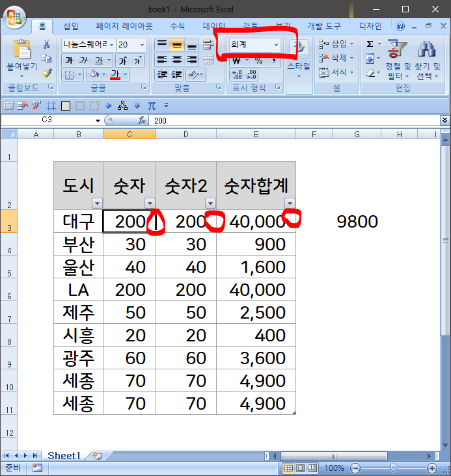The width and height of the screenshot is (451, 476).
Task: Click the Help question mark icon
Action: [400, 27]
